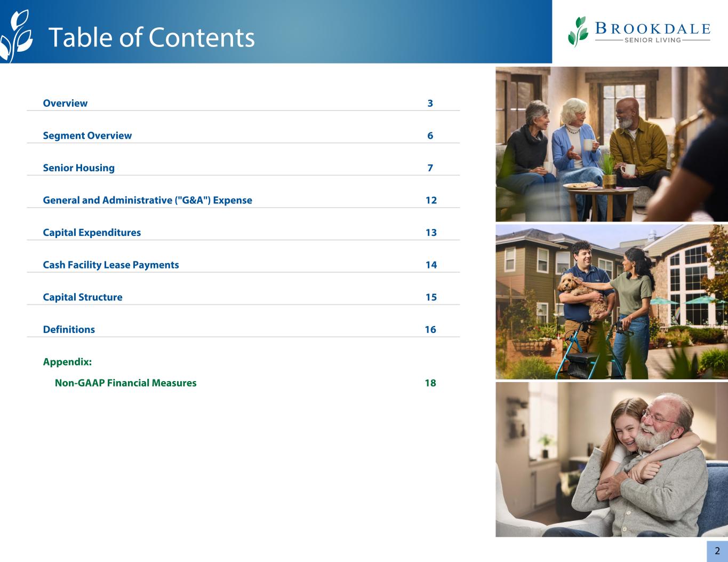
Task: Click page number 18 for Non-GAAP Measures
Action: tap(430, 383)
